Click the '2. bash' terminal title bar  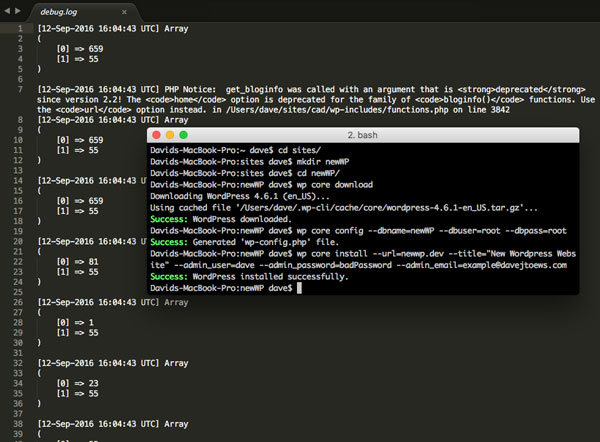click(362, 135)
